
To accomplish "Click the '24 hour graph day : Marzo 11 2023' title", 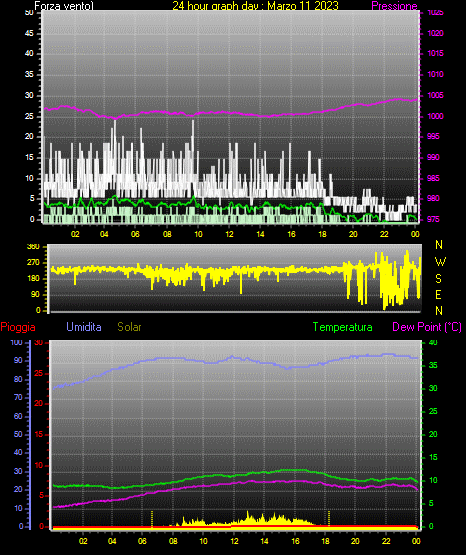I will click(x=255, y=6).
